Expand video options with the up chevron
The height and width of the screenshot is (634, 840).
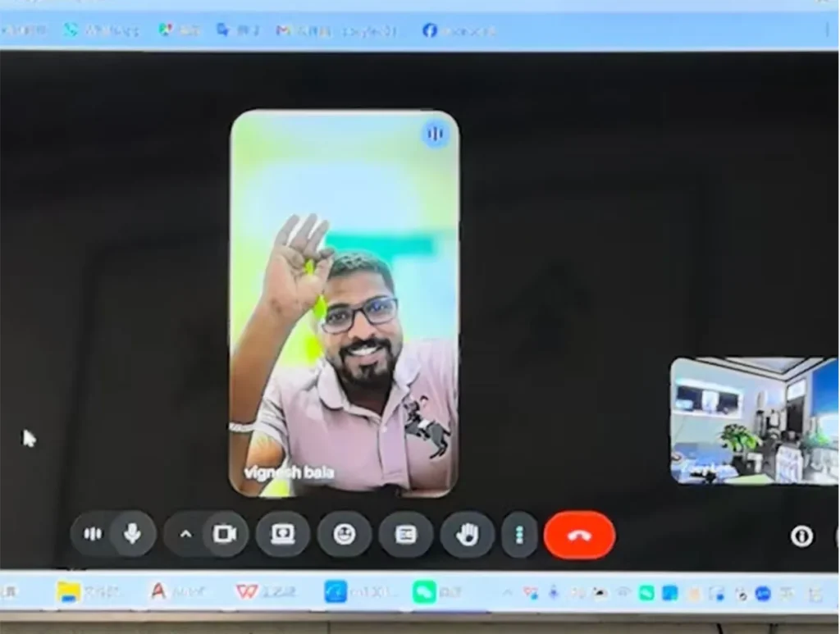tap(185, 534)
